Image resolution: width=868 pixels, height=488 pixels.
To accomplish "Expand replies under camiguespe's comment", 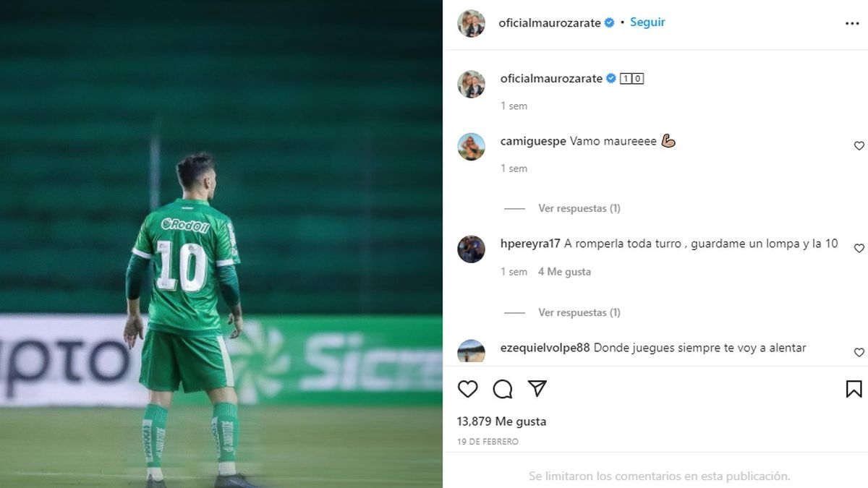I will coord(579,208).
